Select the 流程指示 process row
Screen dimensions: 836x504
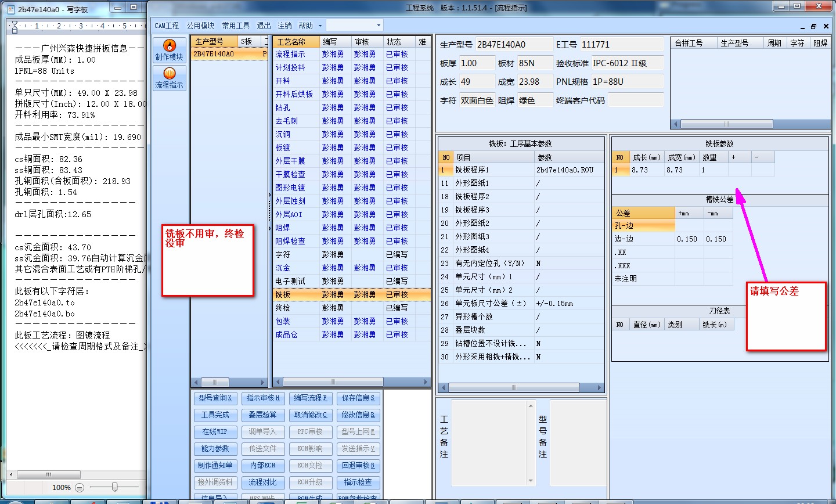click(352, 54)
